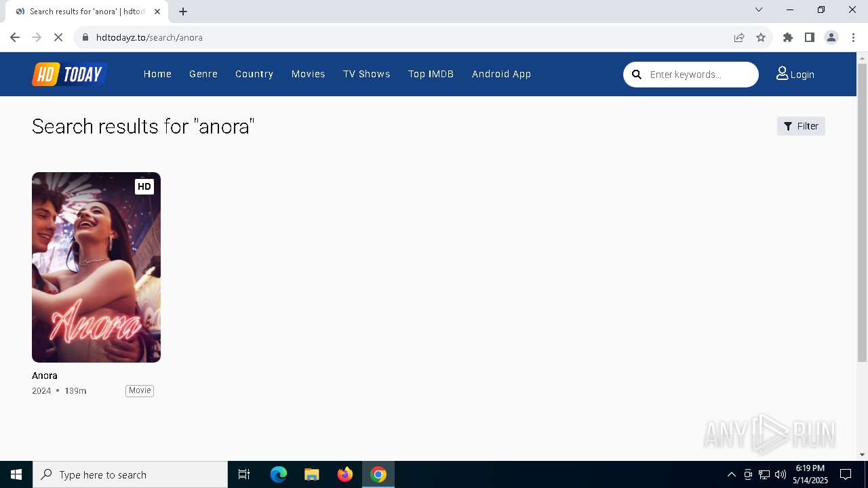
Task: Open the Windows Start menu
Action: 16,474
